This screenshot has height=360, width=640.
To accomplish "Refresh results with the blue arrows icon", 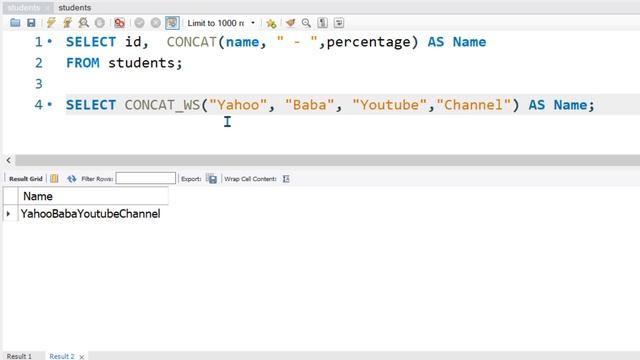I will tap(72, 178).
